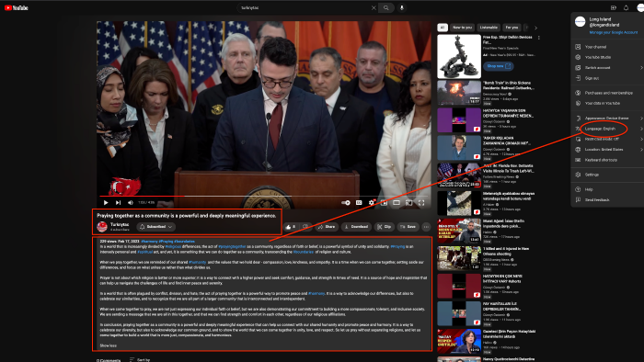644x362 pixels.
Task: Run search with the magnifier button
Action: pos(386,7)
